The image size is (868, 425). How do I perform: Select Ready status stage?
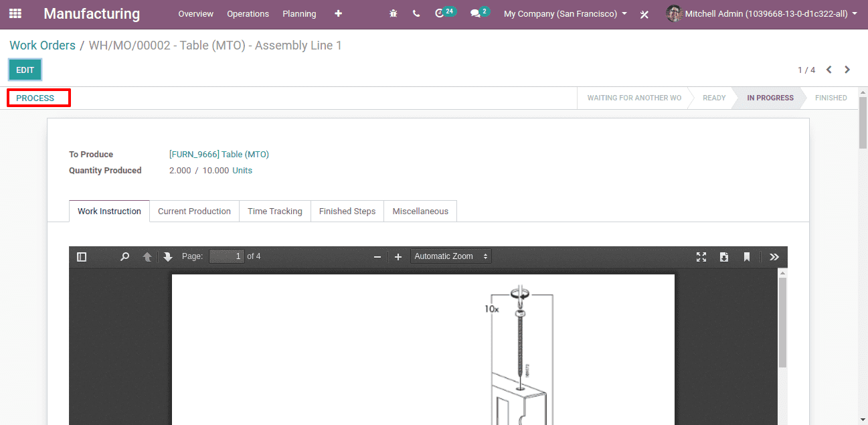click(x=714, y=98)
